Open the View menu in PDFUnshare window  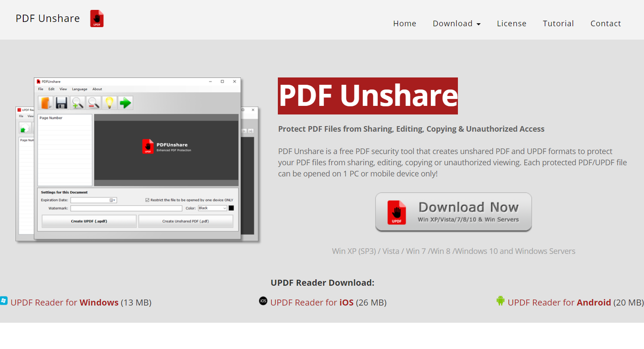(x=63, y=89)
